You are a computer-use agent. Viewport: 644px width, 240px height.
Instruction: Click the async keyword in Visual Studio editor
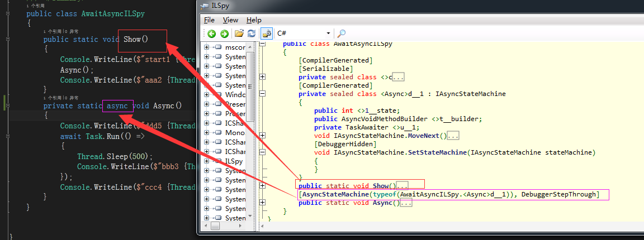[117, 106]
